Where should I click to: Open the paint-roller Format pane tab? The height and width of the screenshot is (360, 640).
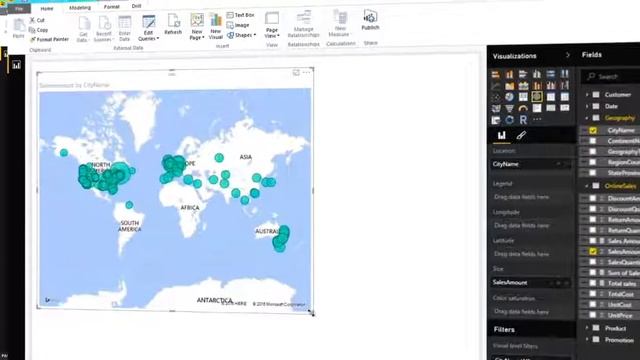(x=521, y=136)
